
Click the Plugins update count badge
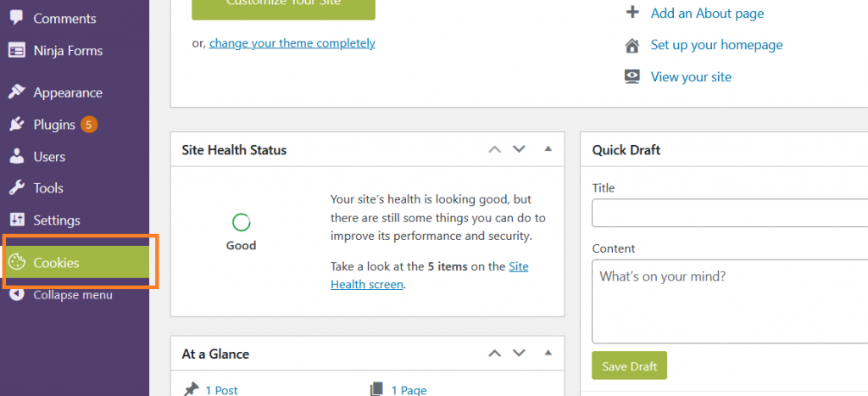[x=88, y=125]
